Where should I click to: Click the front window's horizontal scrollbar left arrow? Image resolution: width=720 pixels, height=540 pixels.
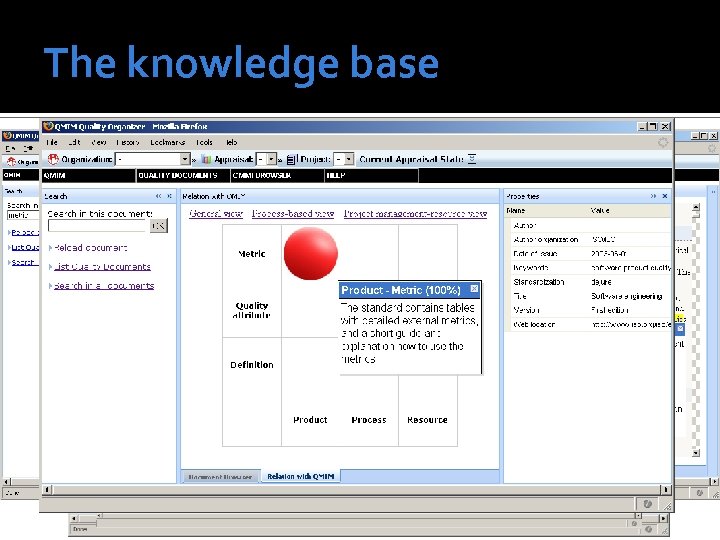point(47,489)
